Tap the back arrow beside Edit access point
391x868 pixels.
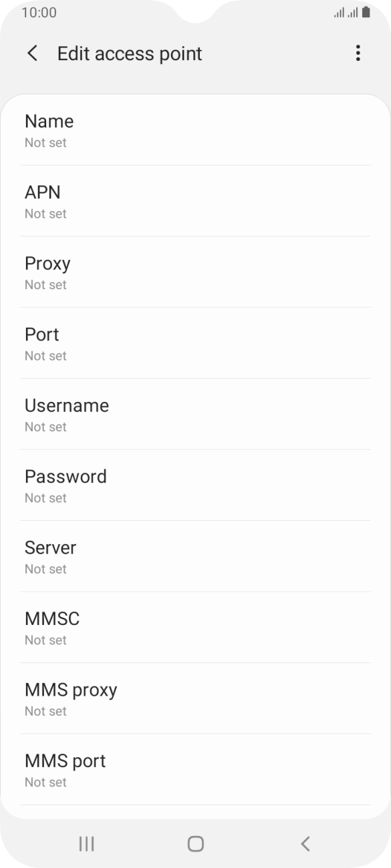pos(31,53)
